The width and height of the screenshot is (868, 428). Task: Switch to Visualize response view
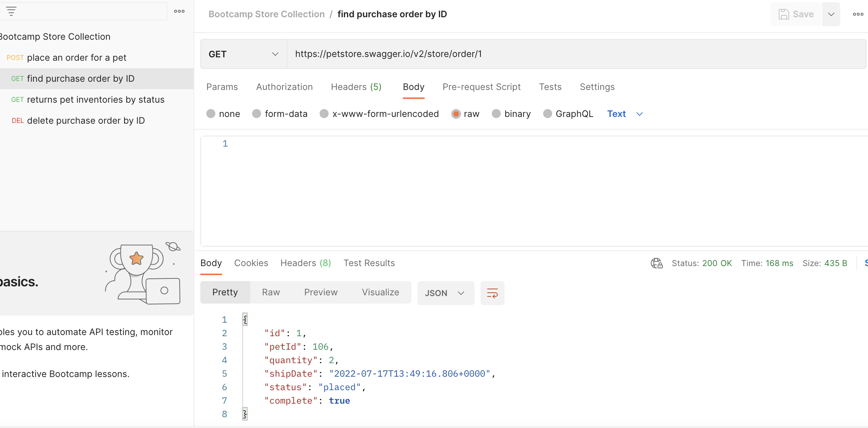point(380,292)
